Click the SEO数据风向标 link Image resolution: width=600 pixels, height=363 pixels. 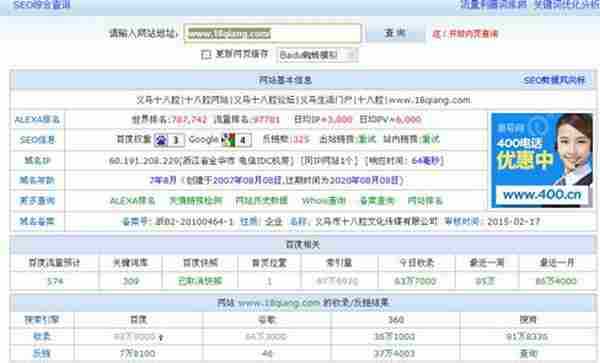[554, 80]
